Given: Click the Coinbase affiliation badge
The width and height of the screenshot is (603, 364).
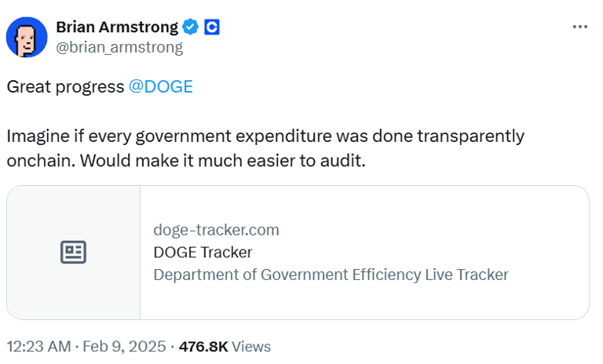Looking at the screenshot, I should point(211,27).
